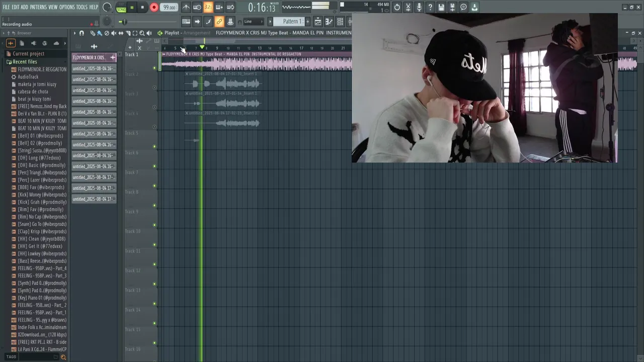Toggle wait-for-input before recording icon
644x362 pixels.
[197, 7]
